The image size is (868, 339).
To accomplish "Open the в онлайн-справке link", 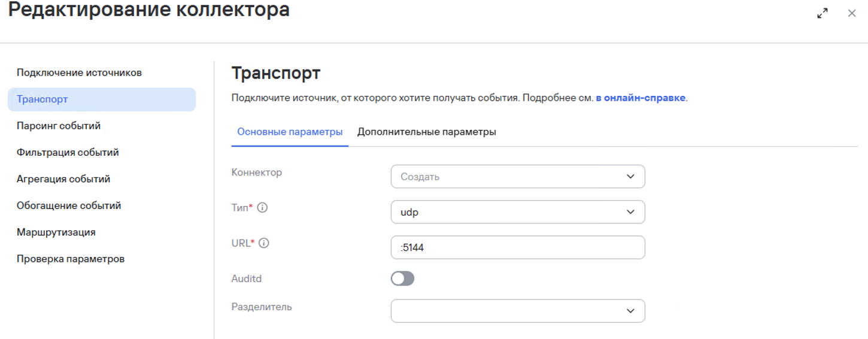I will [640, 98].
